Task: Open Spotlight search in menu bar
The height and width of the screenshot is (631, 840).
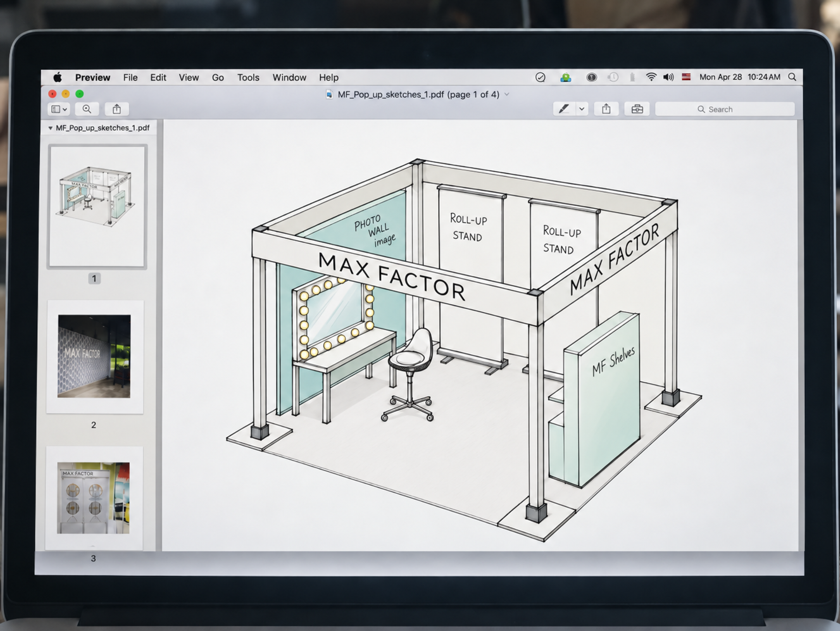Action: pos(792,77)
